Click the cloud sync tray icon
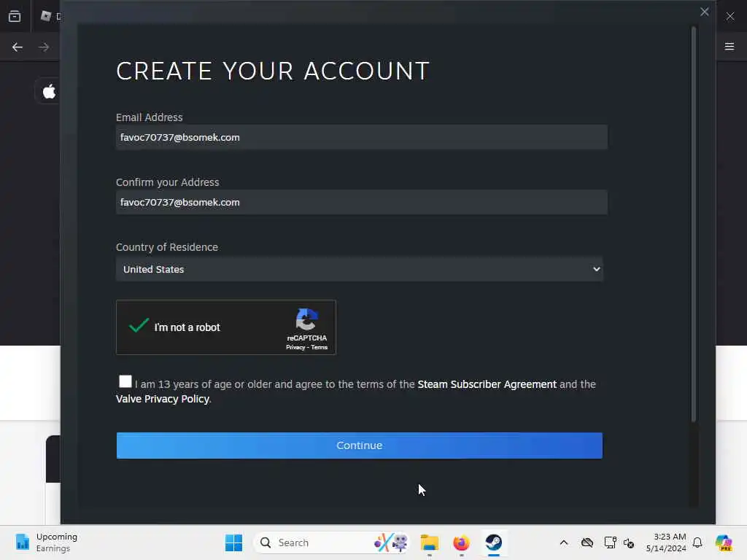 coord(587,542)
